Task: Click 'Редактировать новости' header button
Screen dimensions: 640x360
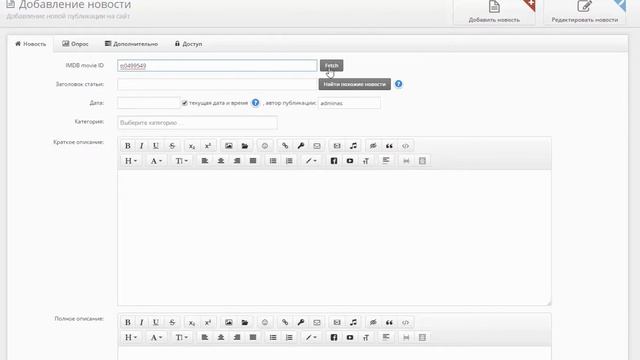Action: click(x=584, y=12)
